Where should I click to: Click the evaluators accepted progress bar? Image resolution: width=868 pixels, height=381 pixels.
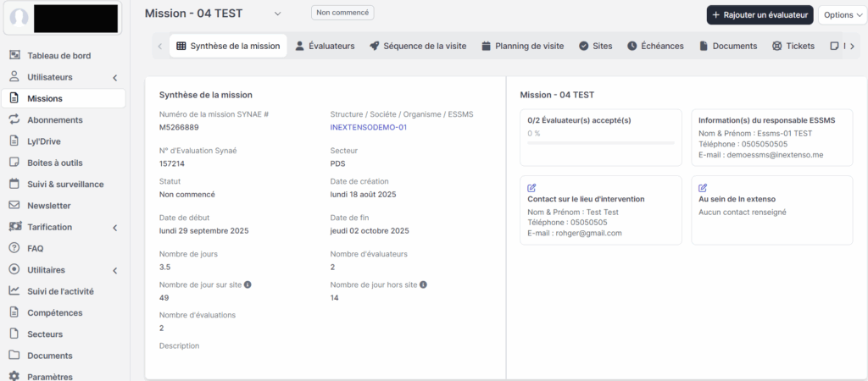(x=601, y=143)
